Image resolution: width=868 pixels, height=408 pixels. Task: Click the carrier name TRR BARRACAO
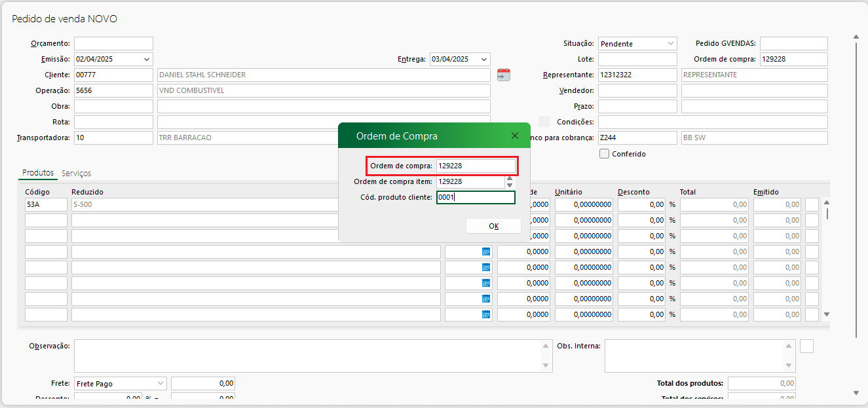pos(185,138)
